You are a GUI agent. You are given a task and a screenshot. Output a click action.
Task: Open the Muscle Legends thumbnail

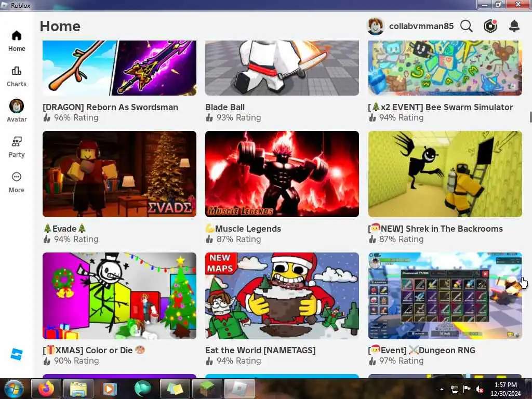282,174
